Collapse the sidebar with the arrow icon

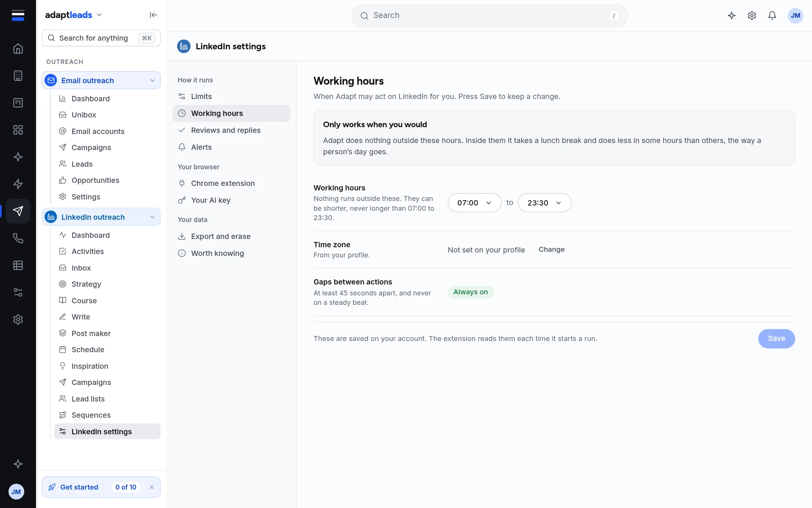(x=153, y=15)
